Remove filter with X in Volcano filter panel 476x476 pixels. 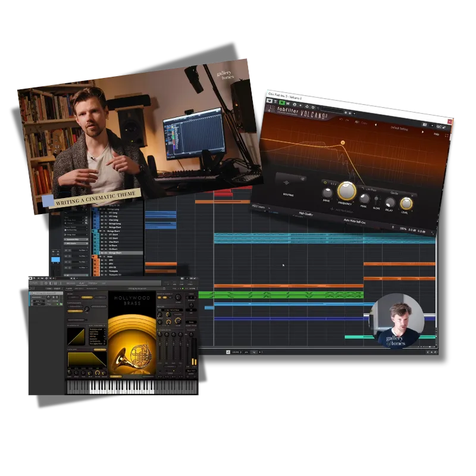412,196
